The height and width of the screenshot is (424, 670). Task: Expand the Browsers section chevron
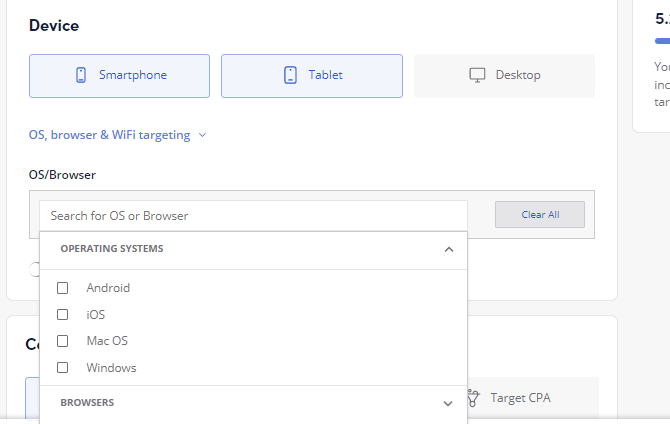pyautogui.click(x=448, y=403)
